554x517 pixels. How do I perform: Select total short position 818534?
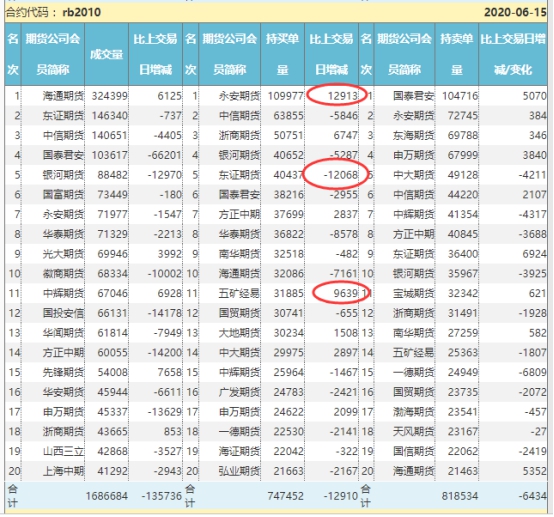pyautogui.click(x=459, y=496)
